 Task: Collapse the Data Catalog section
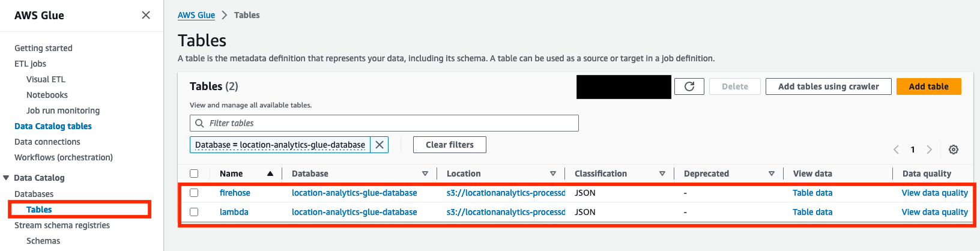[6, 178]
